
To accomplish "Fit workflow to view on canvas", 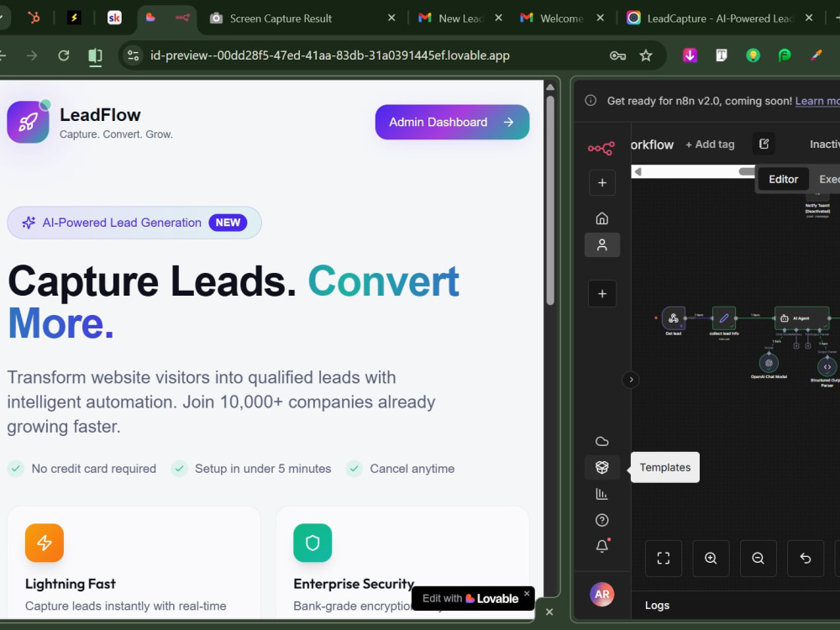I will [x=664, y=559].
